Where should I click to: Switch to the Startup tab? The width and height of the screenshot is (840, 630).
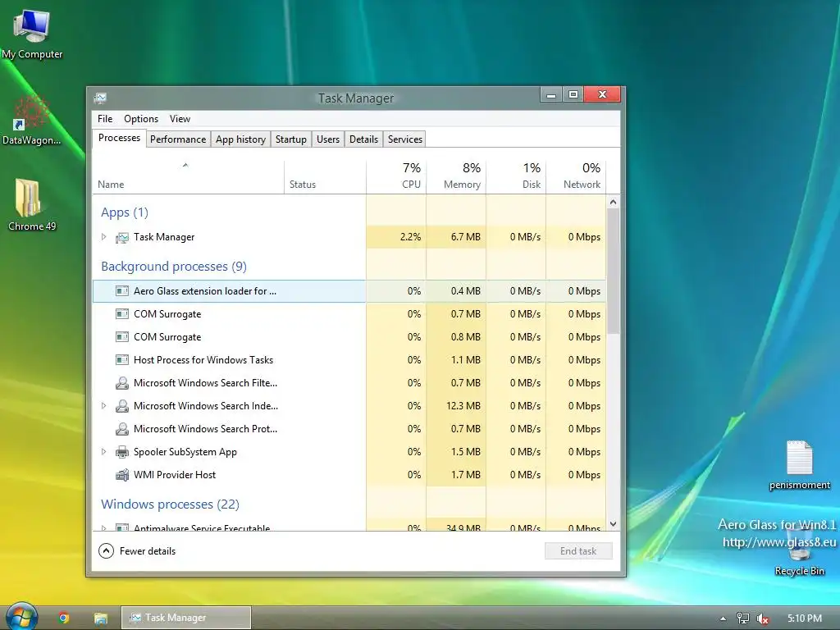pos(291,139)
